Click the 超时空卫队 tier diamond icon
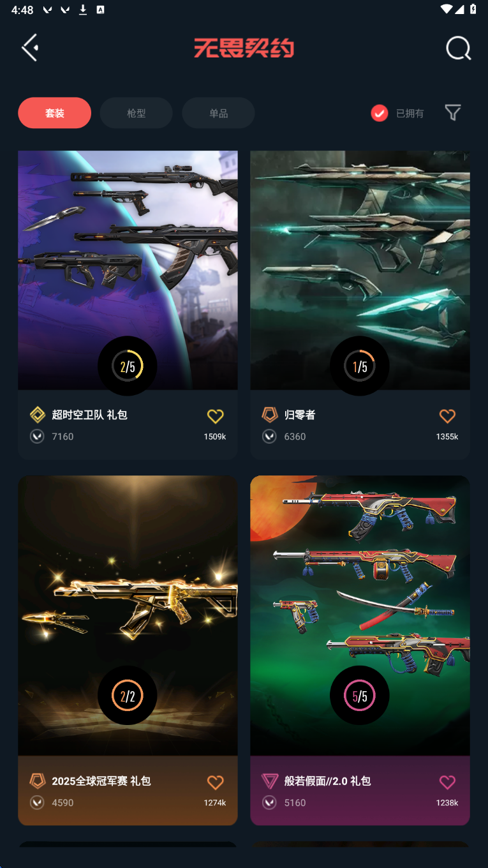Image resolution: width=488 pixels, height=868 pixels. (38, 415)
